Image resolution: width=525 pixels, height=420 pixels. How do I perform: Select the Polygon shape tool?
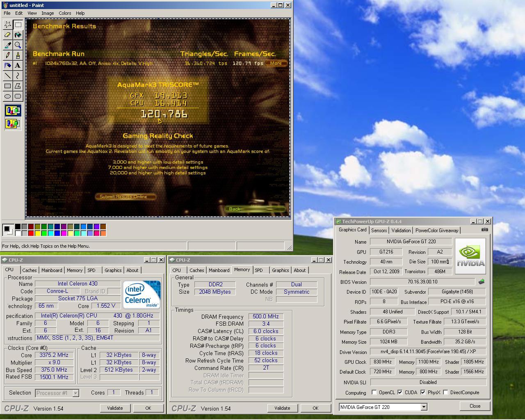tap(18, 86)
